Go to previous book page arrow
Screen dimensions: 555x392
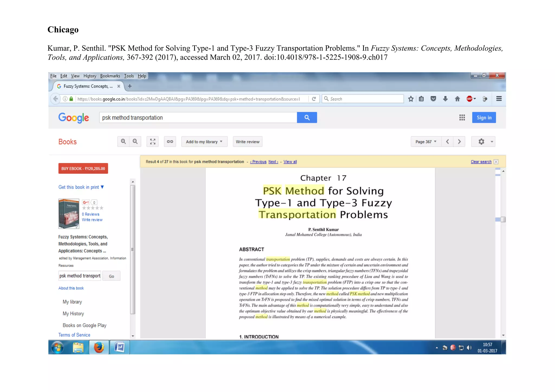click(x=447, y=142)
